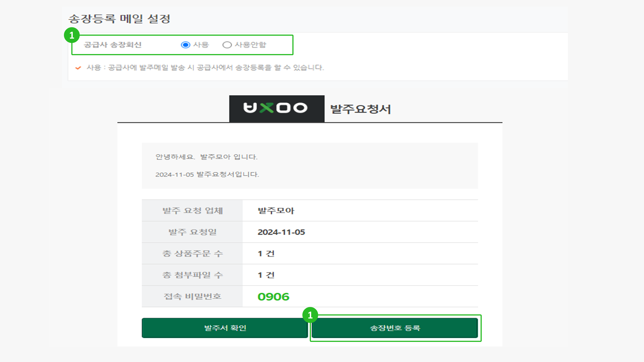Click the 총 상품주문 수 label
Viewport: 644px width, 362px height.
tap(192, 254)
